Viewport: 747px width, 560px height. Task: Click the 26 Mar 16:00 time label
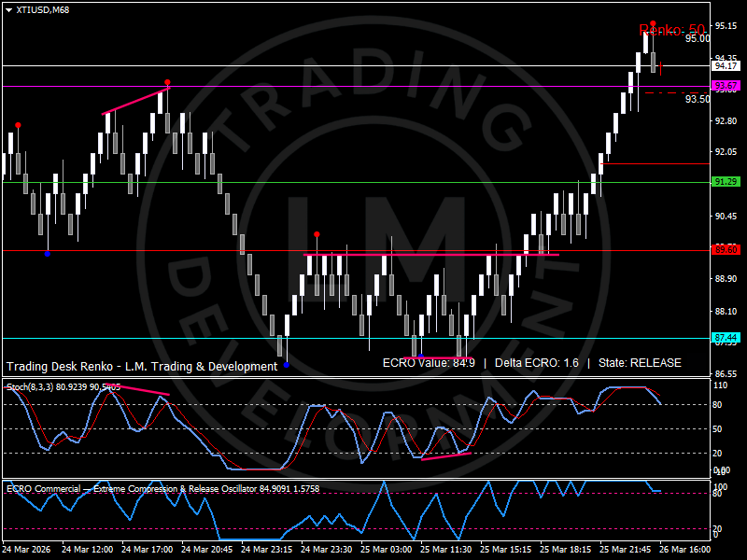(x=684, y=549)
